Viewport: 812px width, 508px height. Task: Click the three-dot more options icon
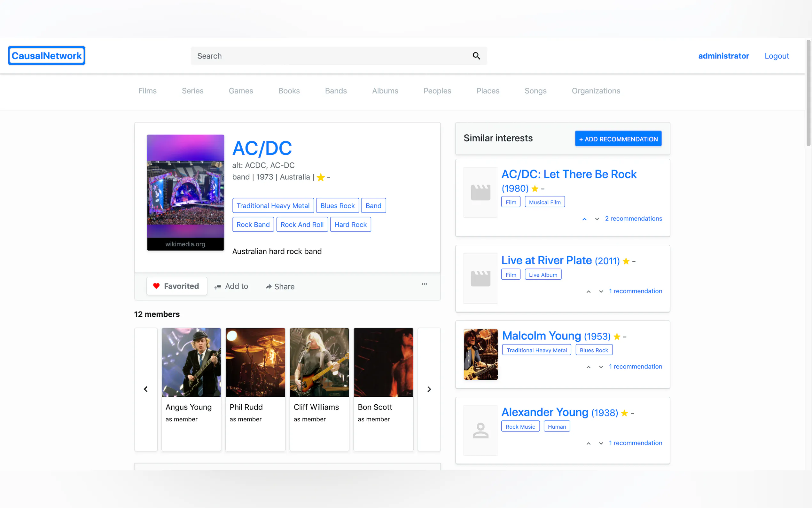pyautogui.click(x=424, y=284)
